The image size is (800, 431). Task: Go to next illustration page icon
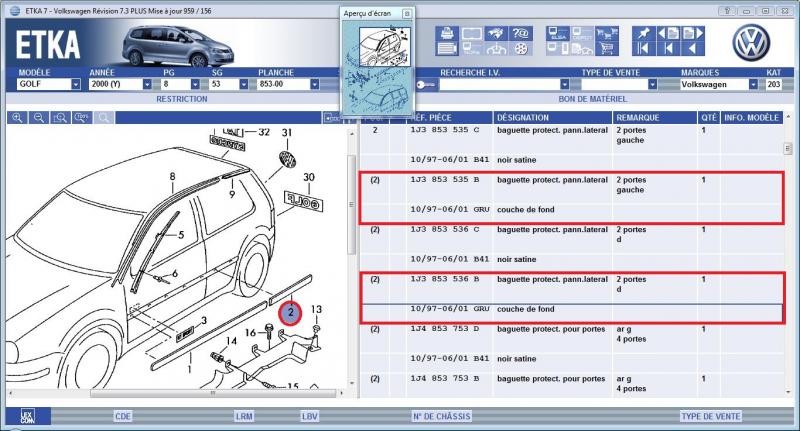coord(693,33)
